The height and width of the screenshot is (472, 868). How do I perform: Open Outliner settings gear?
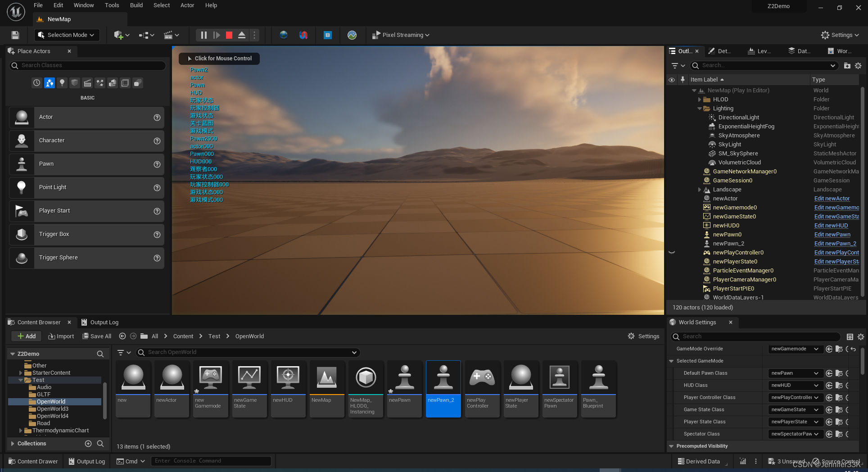(858, 66)
